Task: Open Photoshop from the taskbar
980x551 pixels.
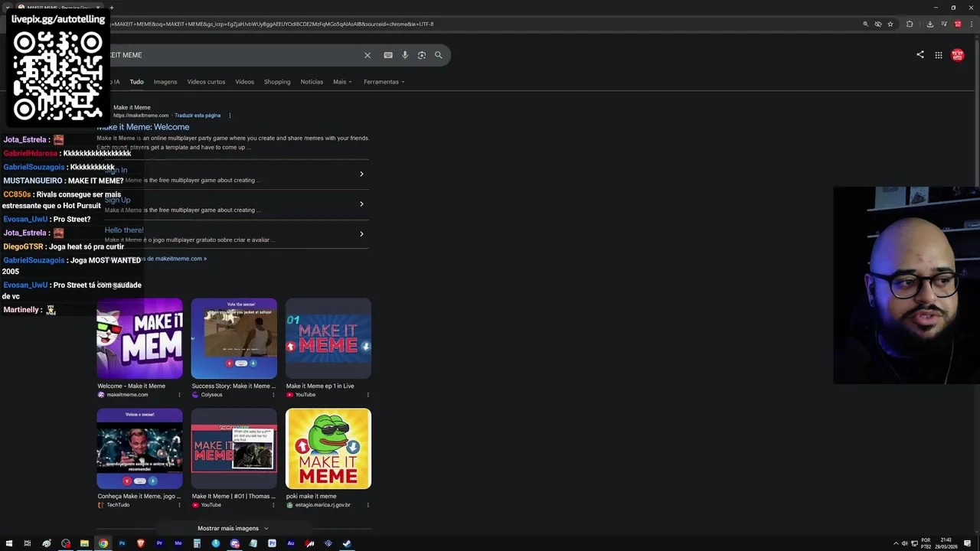Action: (x=122, y=543)
